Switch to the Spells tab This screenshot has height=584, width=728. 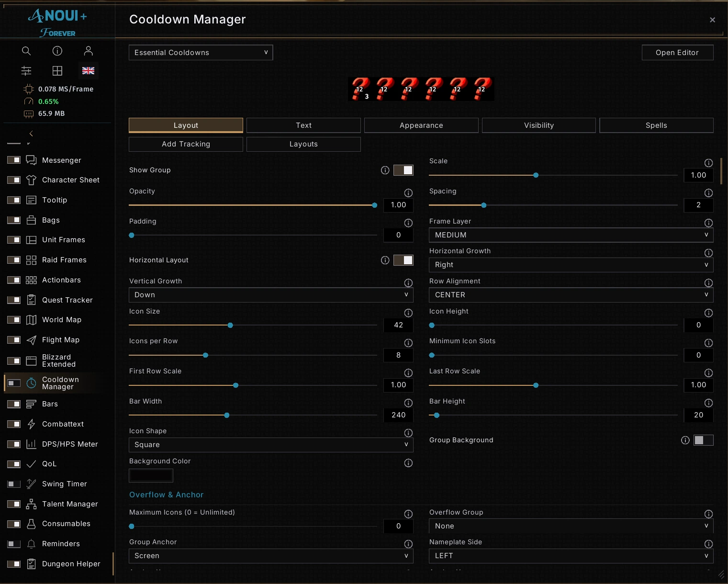click(656, 125)
